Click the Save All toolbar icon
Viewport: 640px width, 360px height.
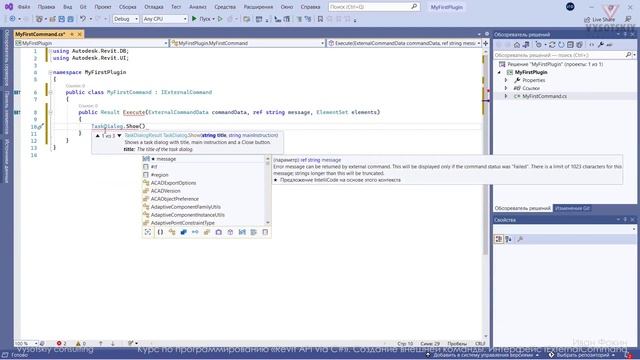point(70,19)
